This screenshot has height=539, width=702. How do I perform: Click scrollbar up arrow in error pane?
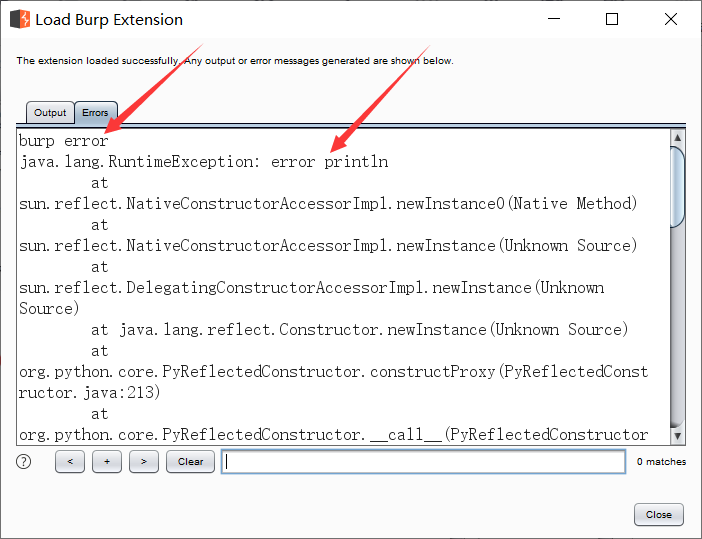click(x=677, y=137)
